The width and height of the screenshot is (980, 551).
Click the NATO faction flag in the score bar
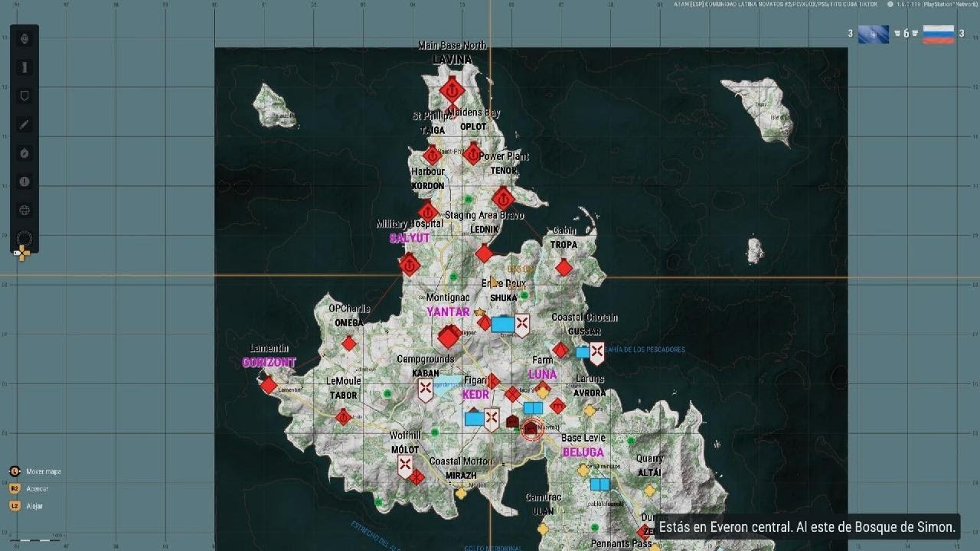point(874,34)
